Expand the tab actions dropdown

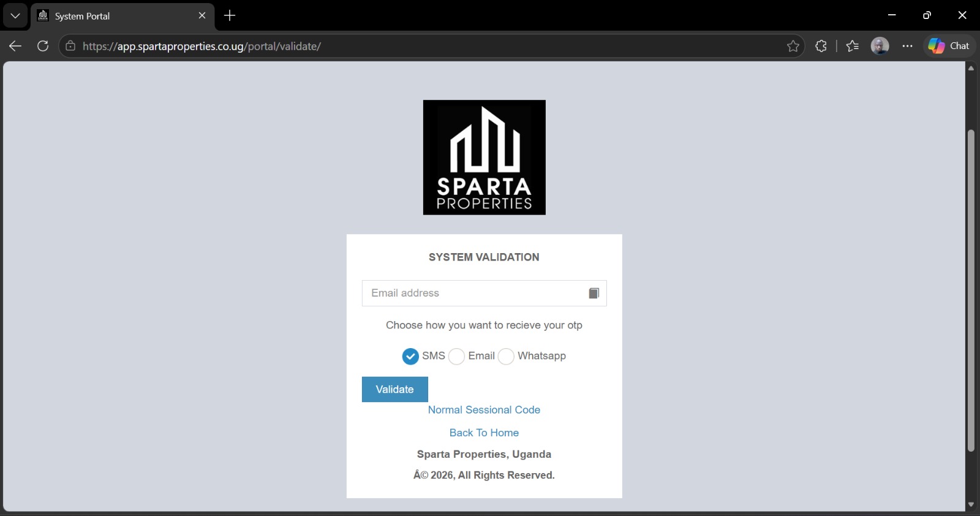(x=15, y=16)
